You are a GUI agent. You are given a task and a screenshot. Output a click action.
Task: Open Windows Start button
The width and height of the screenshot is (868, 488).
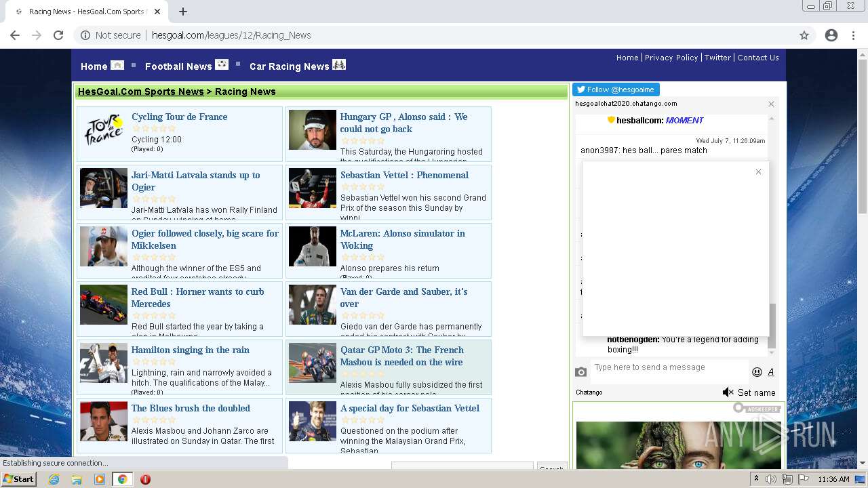[x=19, y=479]
